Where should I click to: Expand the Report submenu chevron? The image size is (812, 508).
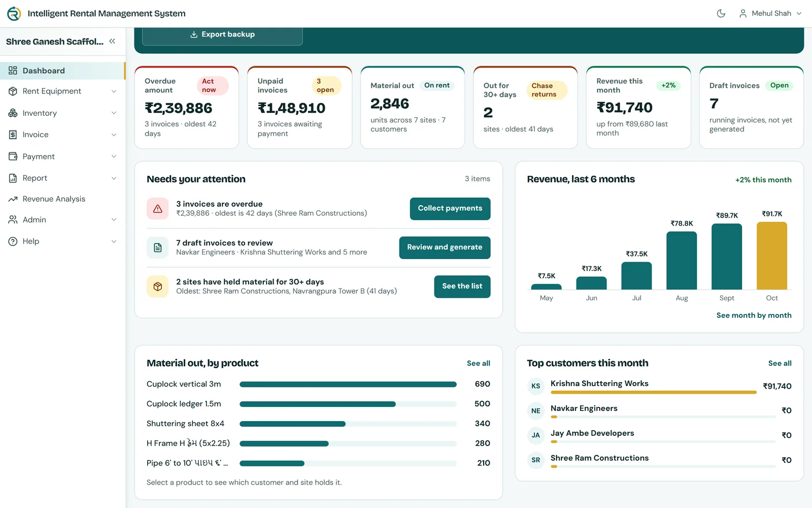[x=114, y=178]
